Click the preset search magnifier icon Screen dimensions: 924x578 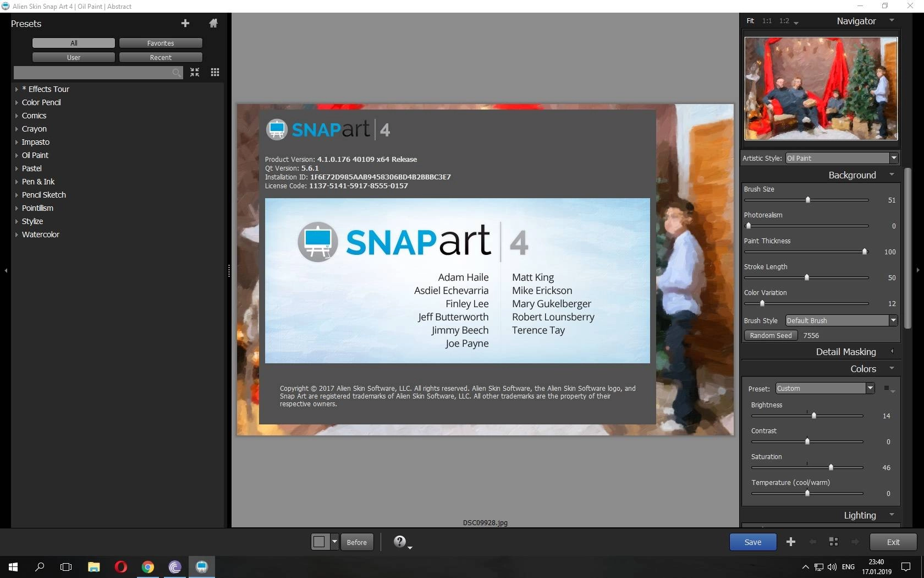pos(176,73)
